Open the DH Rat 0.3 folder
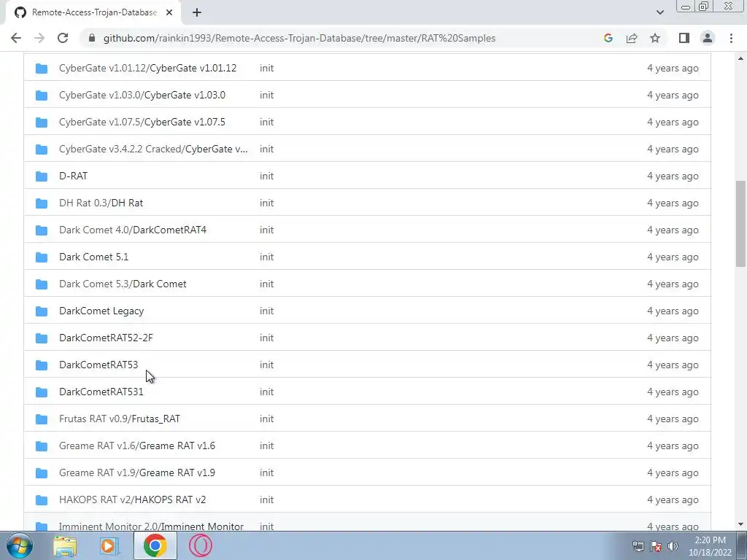Image resolution: width=747 pixels, height=560 pixels. [101, 203]
